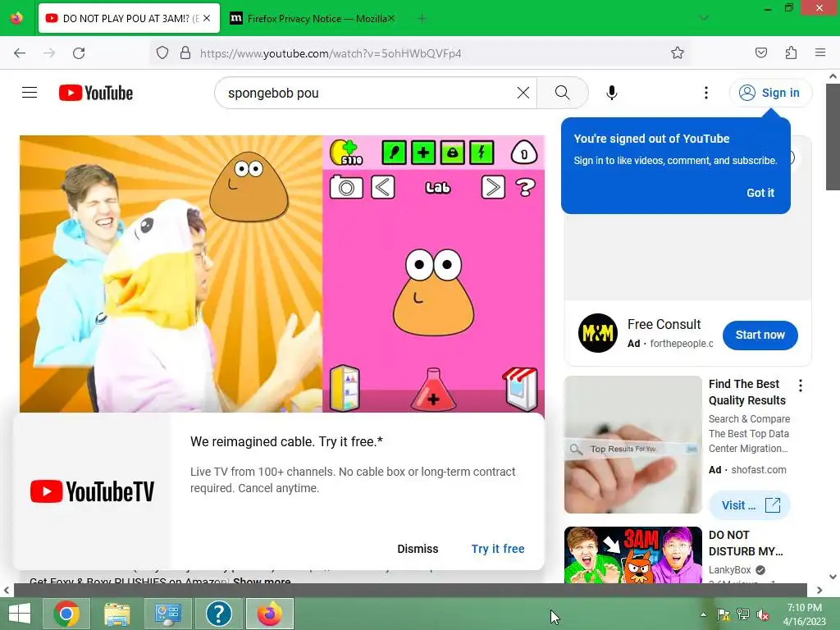
Task: Open Help taskbar icon
Action: pos(218,614)
